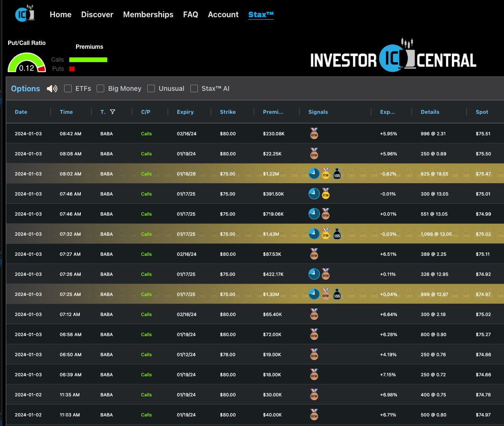Click the $1.22M premium cell
The image size is (504, 426).
(271, 174)
